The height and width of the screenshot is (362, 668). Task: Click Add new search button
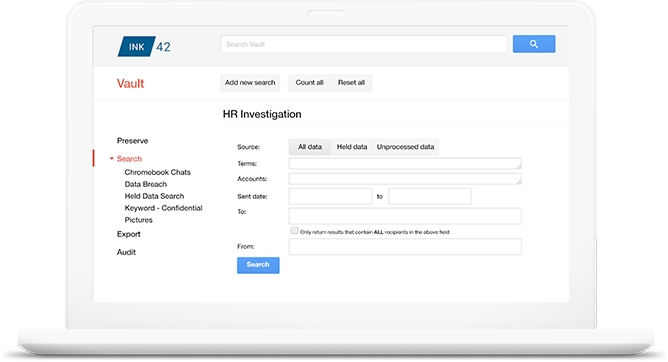[x=250, y=83]
